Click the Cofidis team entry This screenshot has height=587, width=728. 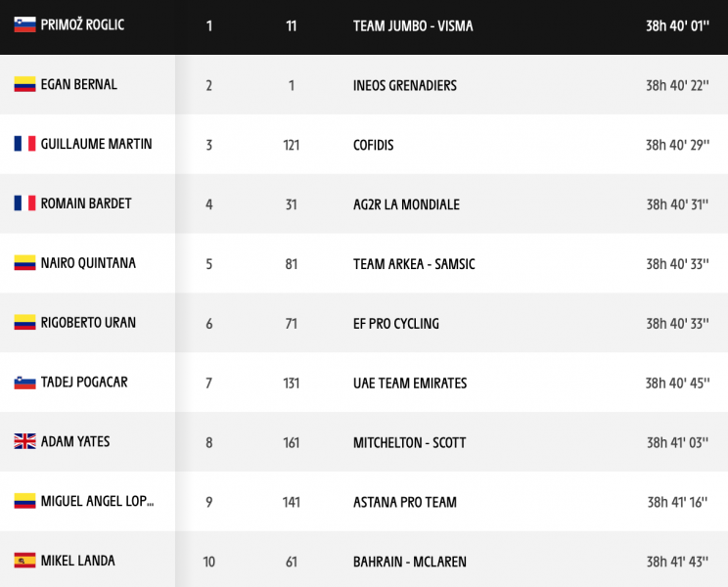373,145
